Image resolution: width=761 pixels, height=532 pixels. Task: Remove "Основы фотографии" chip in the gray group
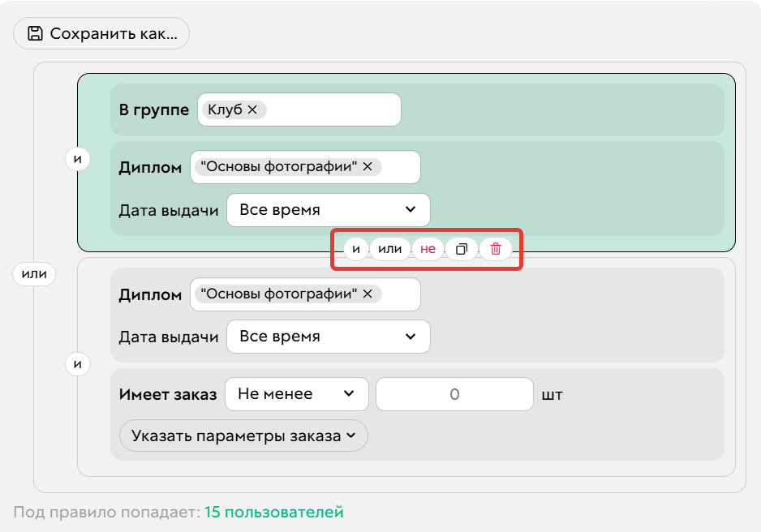[x=367, y=294]
